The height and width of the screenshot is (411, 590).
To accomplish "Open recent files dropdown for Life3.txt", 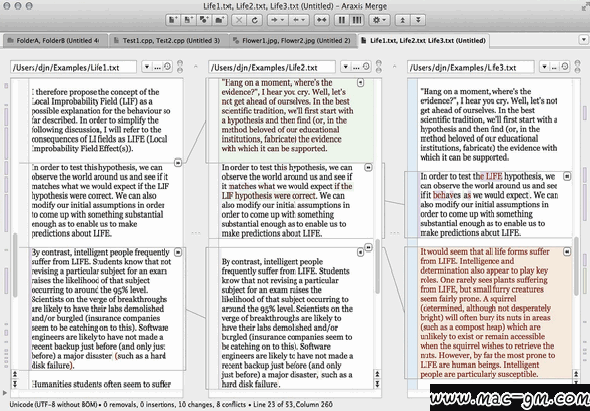I will (544, 67).
